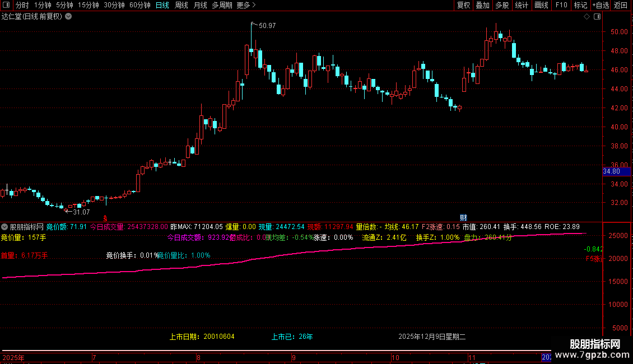Switch to 分时 chart tab
This screenshot has width=633, height=364.
coord(22,5)
